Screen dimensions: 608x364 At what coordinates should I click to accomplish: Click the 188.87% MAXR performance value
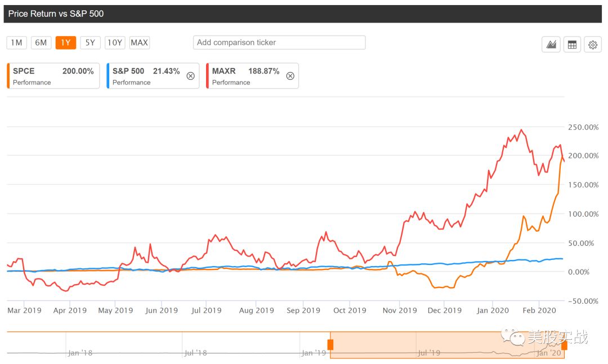point(263,71)
